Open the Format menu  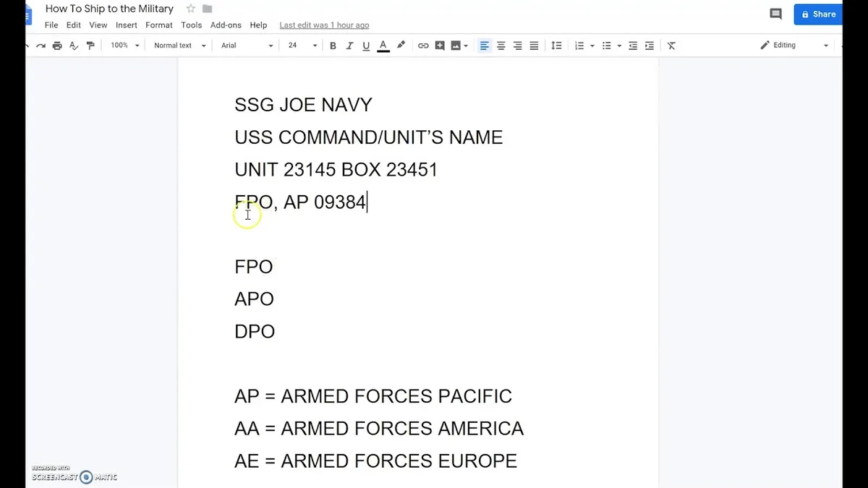(x=159, y=25)
